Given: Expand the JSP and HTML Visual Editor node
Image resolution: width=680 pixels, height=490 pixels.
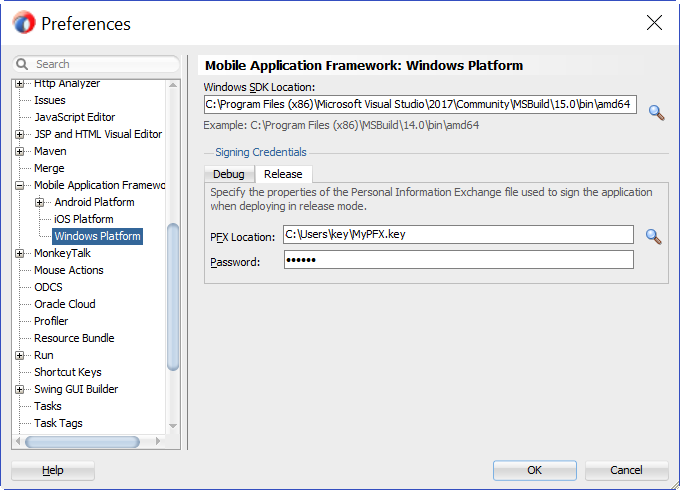Looking at the screenshot, I should pos(20,134).
